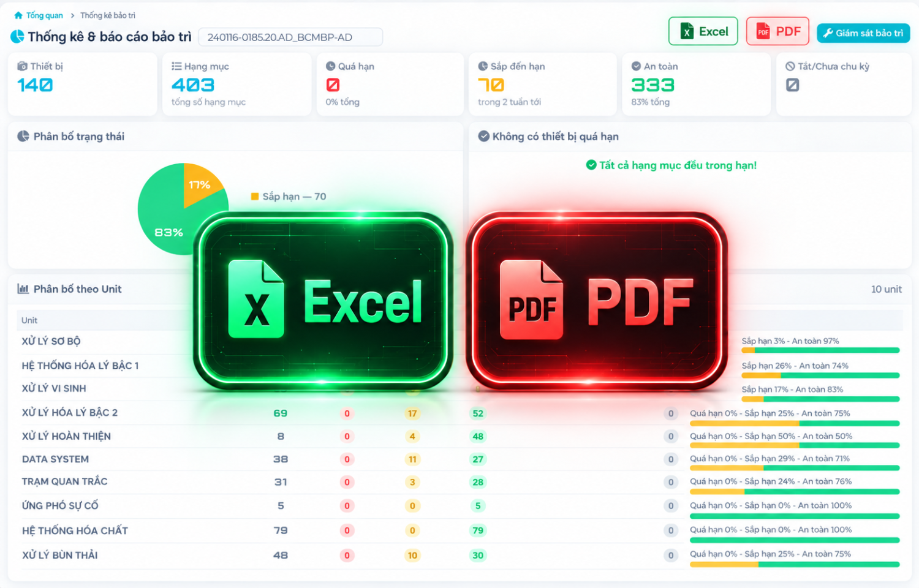This screenshot has height=588, width=919.
Task: Open Giám sát bảo trì
Action: point(863,33)
